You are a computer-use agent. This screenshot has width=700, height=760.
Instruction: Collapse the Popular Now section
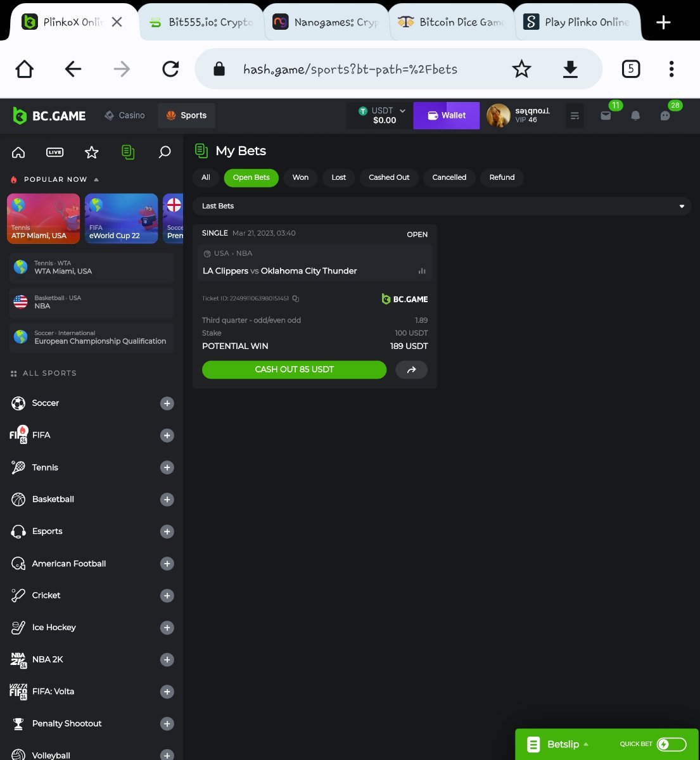(96, 180)
